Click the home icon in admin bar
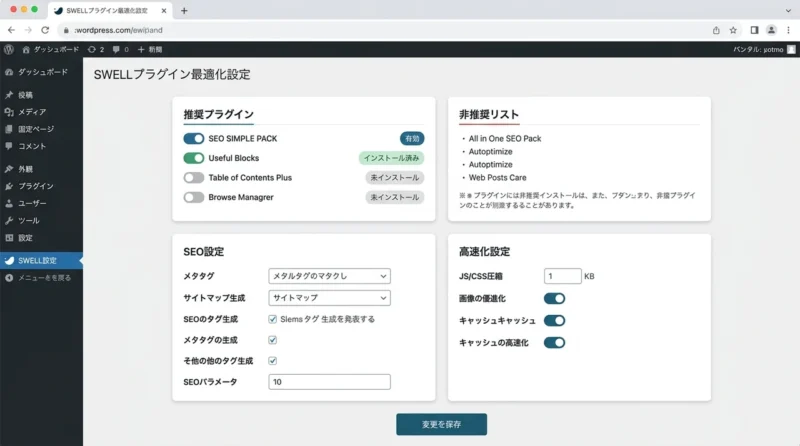800x446 pixels. [x=26, y=49]
